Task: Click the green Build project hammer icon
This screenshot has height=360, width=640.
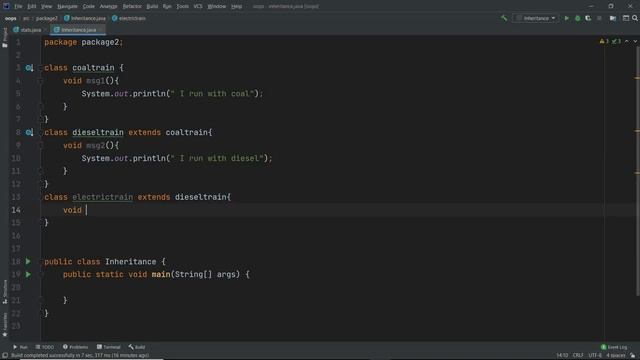Action: 504,18
